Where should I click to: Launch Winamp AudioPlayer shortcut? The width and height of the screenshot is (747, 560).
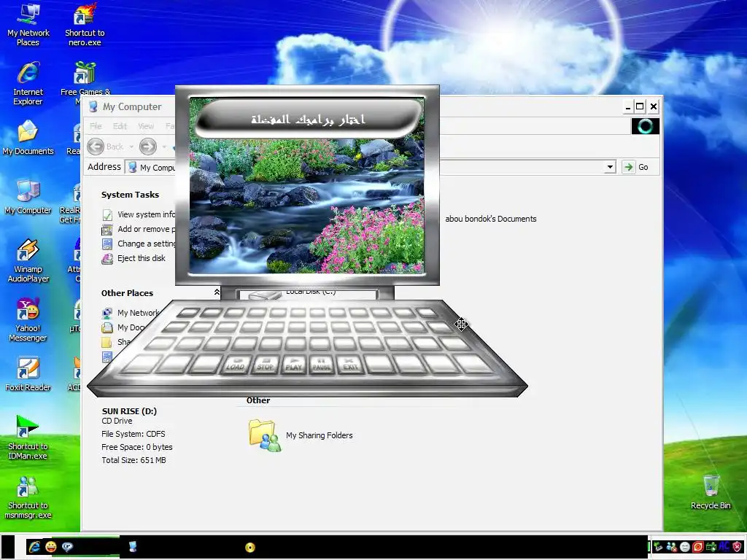coord(28,261)
